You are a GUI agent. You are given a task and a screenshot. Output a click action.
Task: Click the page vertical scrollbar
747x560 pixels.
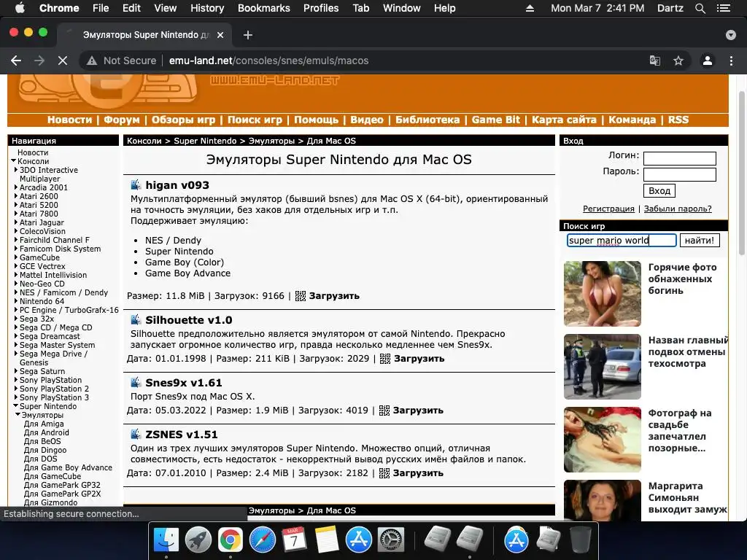point(742,174)
